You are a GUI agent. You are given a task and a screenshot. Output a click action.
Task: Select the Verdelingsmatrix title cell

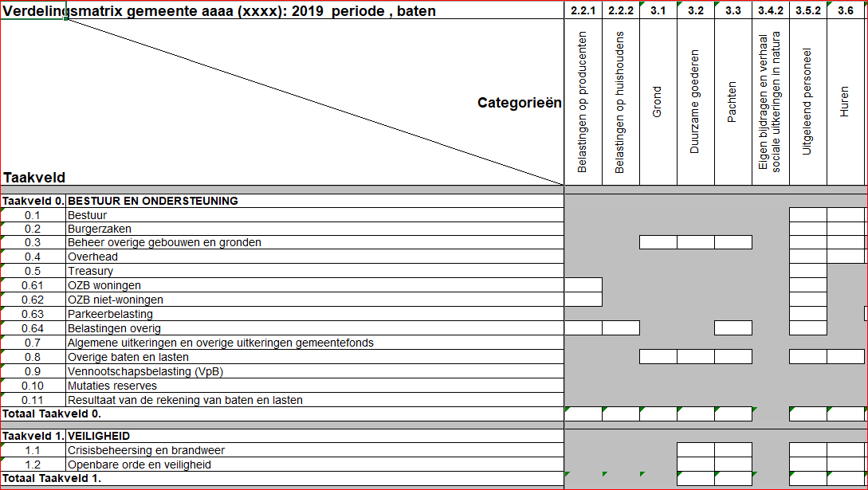click(220, 11)
